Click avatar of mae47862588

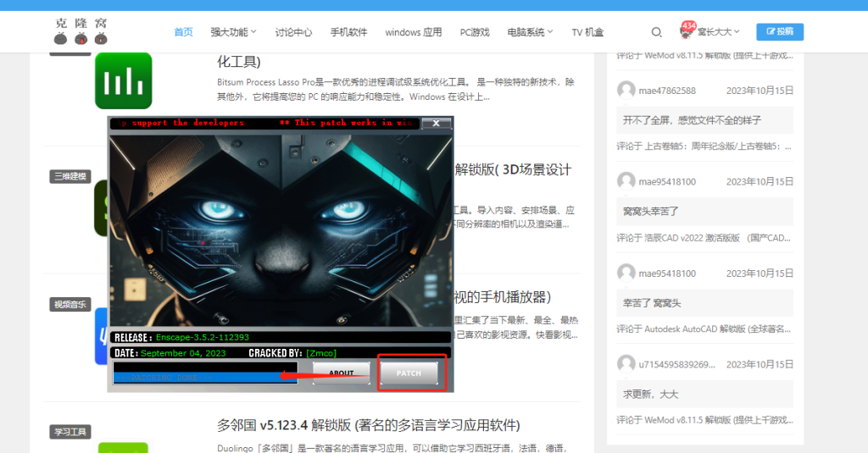[x=626, y=90]
